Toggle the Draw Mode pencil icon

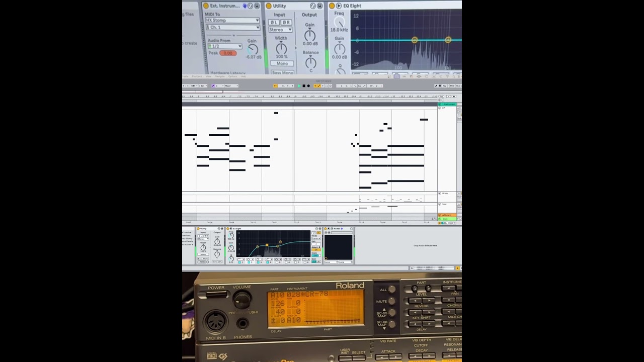point(437,86)
